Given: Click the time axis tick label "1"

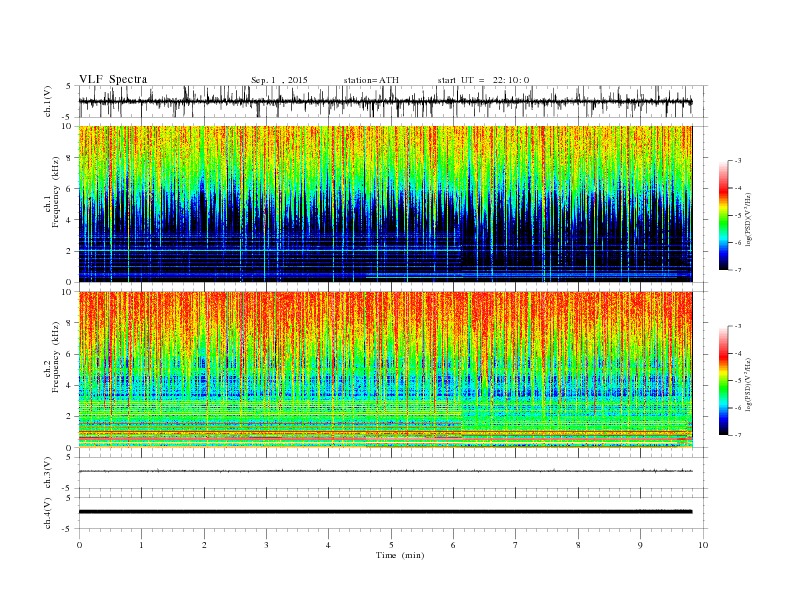Looking at the screenshot, I should [x=142, y=545].
